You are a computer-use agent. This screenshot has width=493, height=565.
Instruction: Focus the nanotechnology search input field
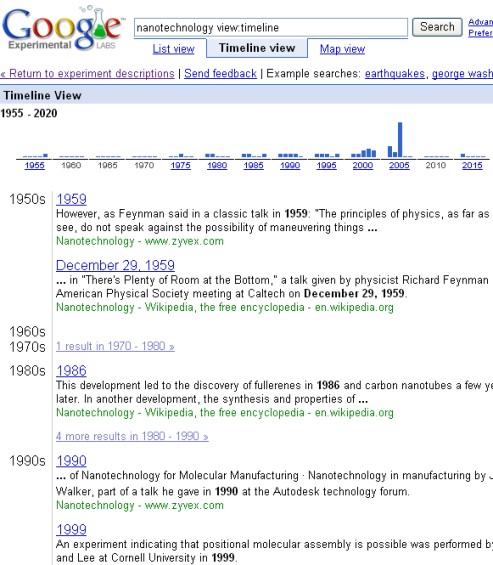(271, 27)
